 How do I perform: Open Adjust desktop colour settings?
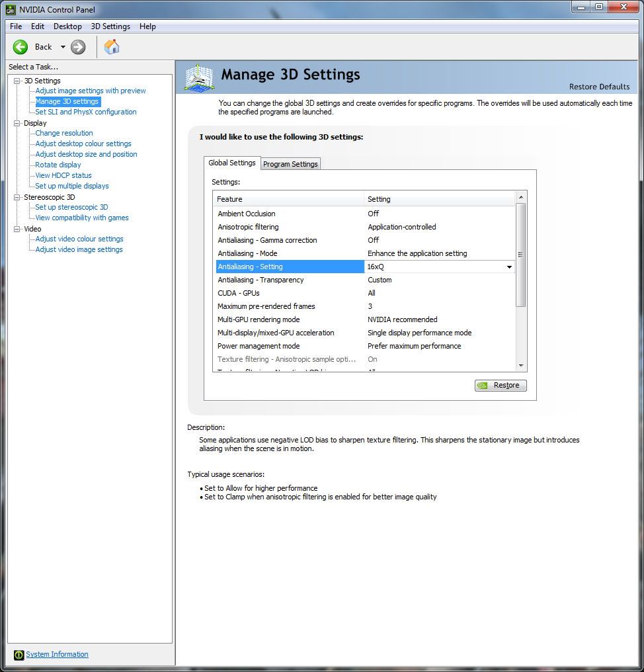pyautogui.click(x=83, y=144)
